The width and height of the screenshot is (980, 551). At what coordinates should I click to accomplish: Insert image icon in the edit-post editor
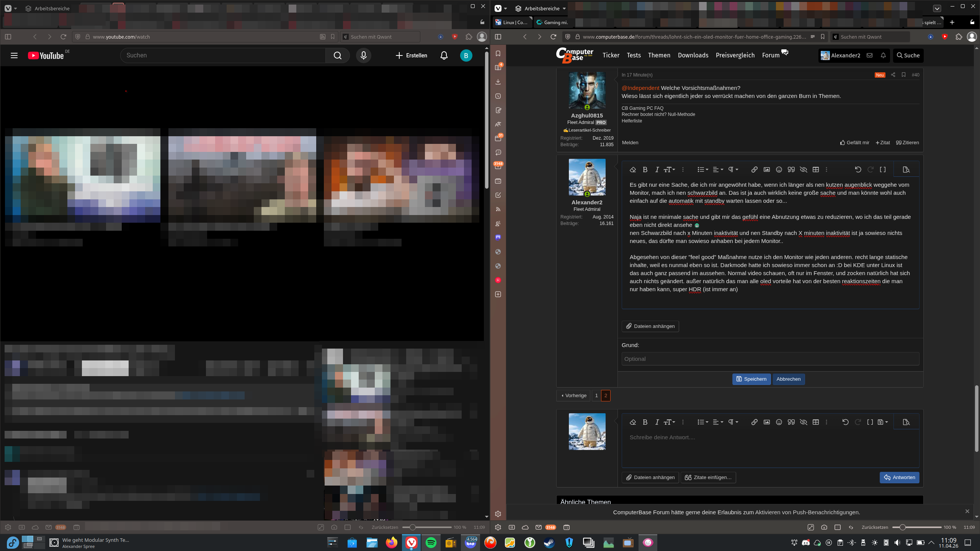click(x=766, y=170)
